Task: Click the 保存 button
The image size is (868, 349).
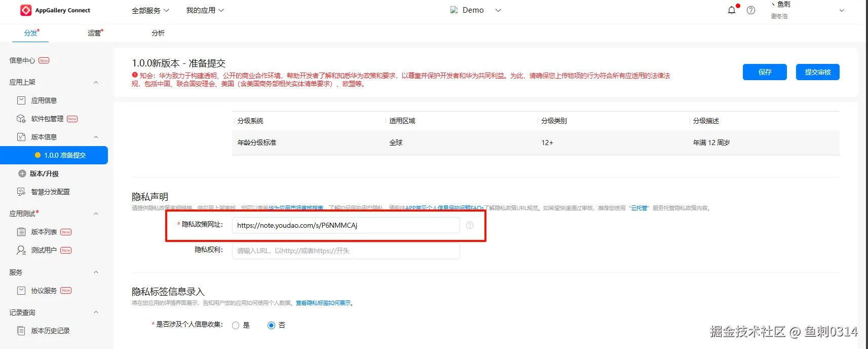Action: (765, 72)
